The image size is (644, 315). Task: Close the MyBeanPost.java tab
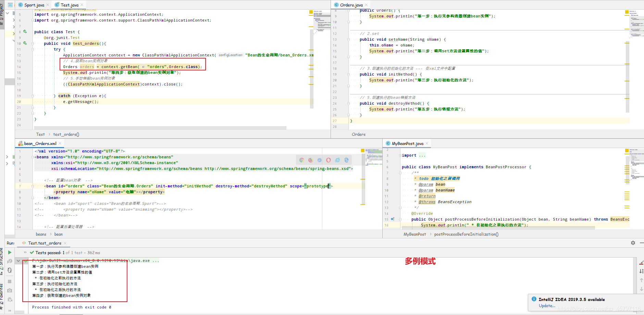tap(427, 143)
